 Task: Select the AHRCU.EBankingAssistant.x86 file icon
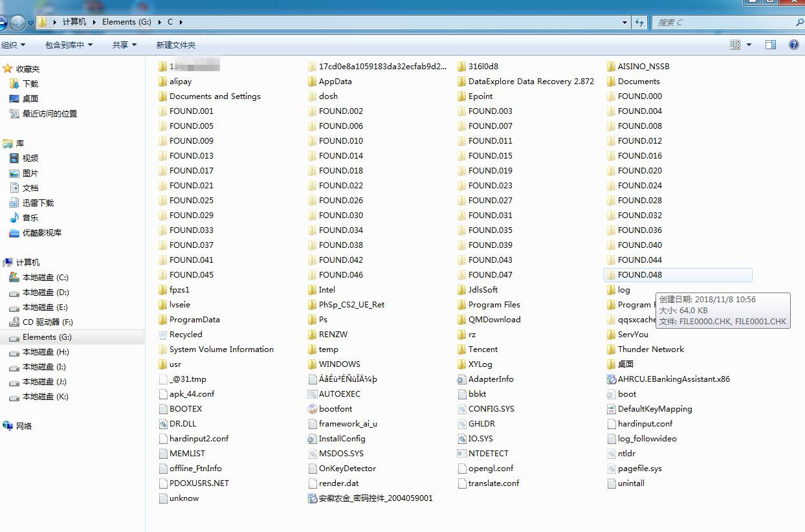pyautogui.click(x=612, y=379)
